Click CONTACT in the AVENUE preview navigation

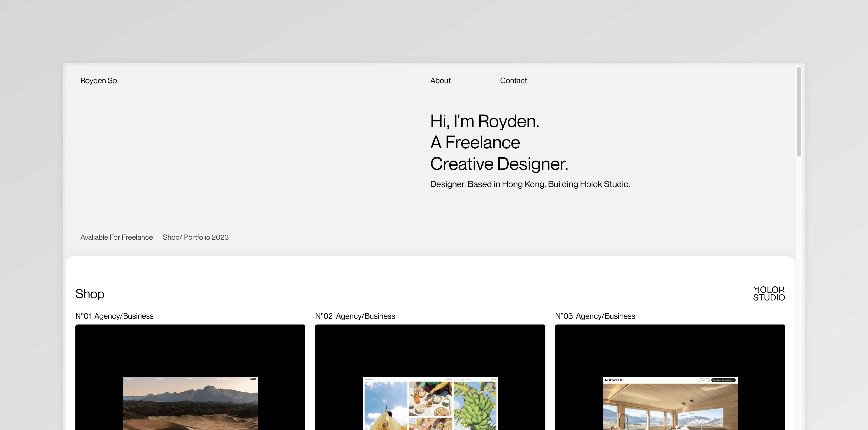[221, 379]
